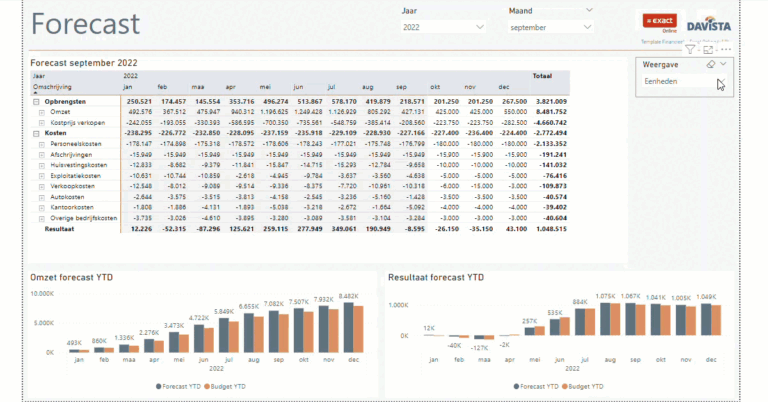Expand the Autokosten row
Image resolution: width=768 pixels, height=402 pixels.
click(x=42, y=197)
